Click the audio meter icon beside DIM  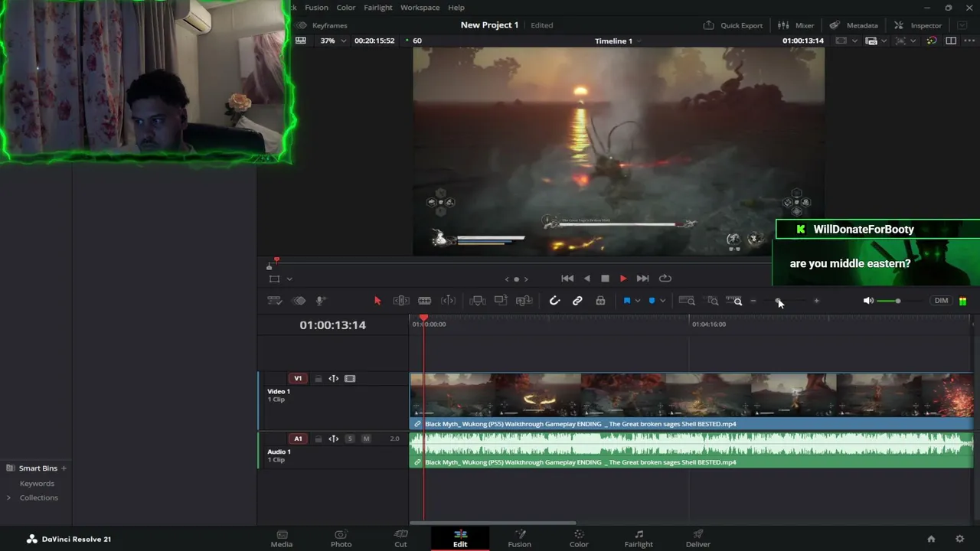(x=962, y=301)
